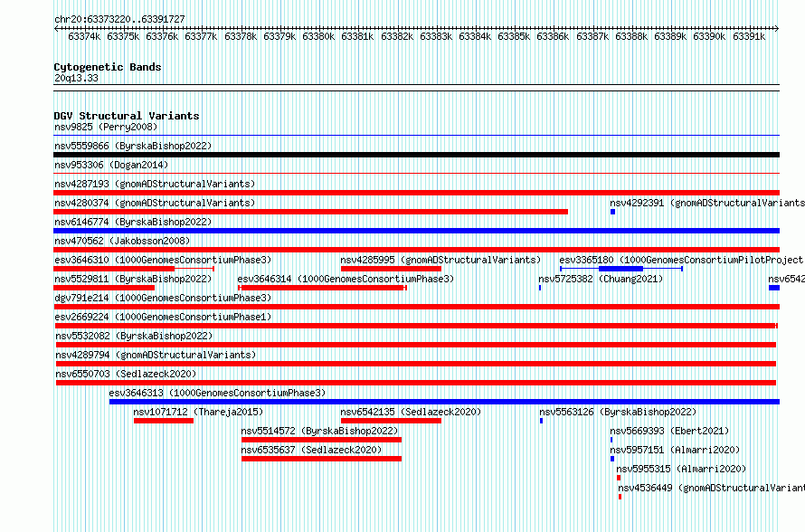Open variant label nsv470562 (Jakobsson2008)
This screenshot has height=532, width=805.
(x=122, y=241)
